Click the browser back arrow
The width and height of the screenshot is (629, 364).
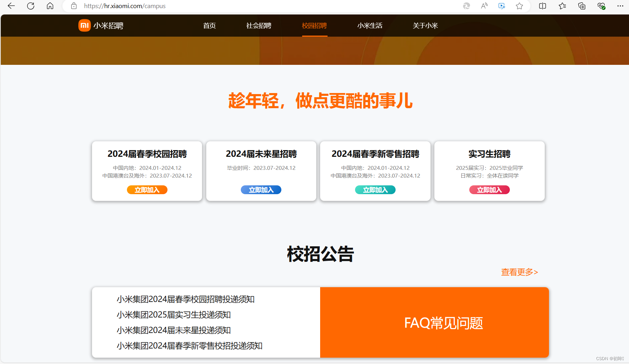click(11, 6)
